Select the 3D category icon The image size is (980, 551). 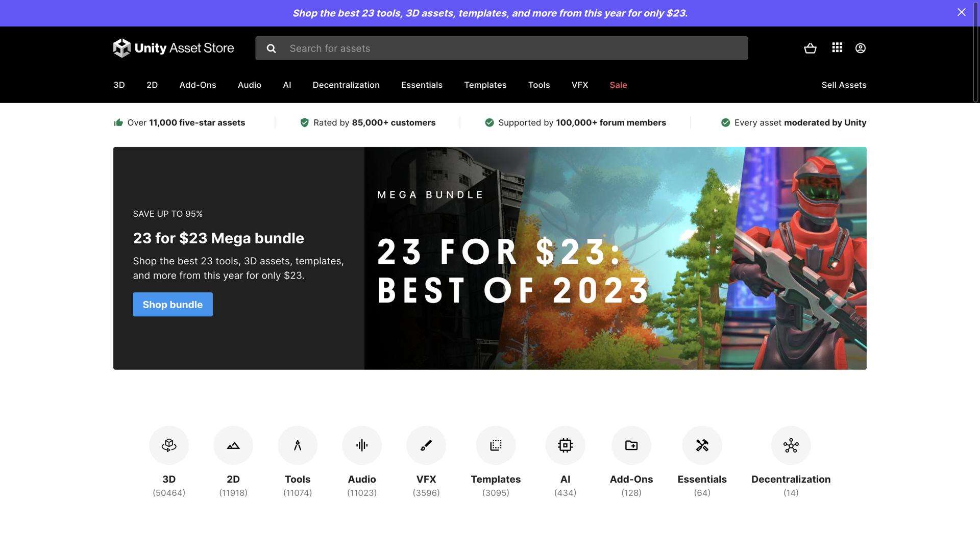169,445
